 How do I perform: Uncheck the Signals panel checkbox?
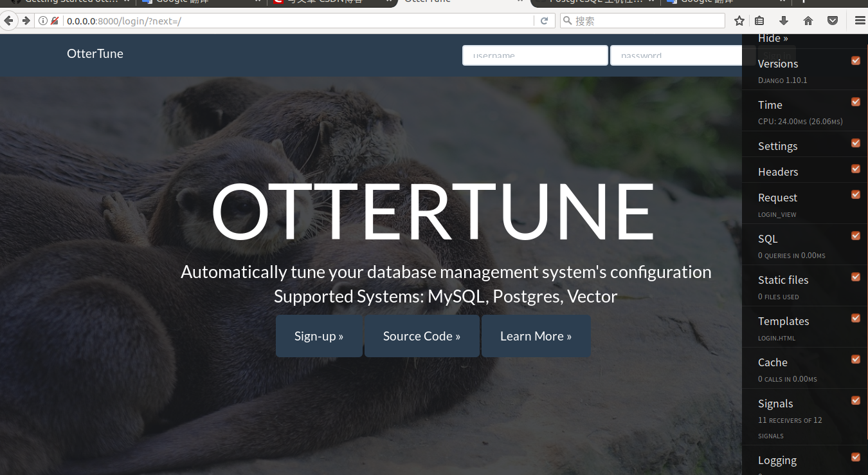pyautogui.click(x=855, y=400)
